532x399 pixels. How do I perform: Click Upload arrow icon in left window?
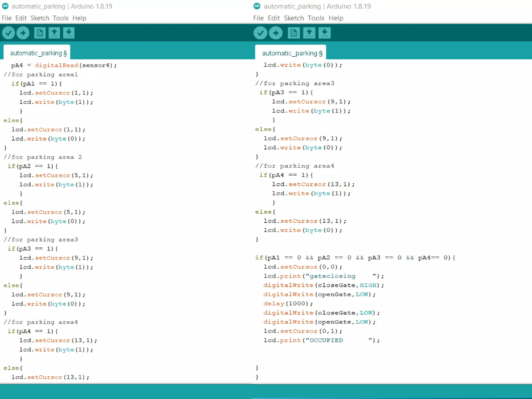23,33
